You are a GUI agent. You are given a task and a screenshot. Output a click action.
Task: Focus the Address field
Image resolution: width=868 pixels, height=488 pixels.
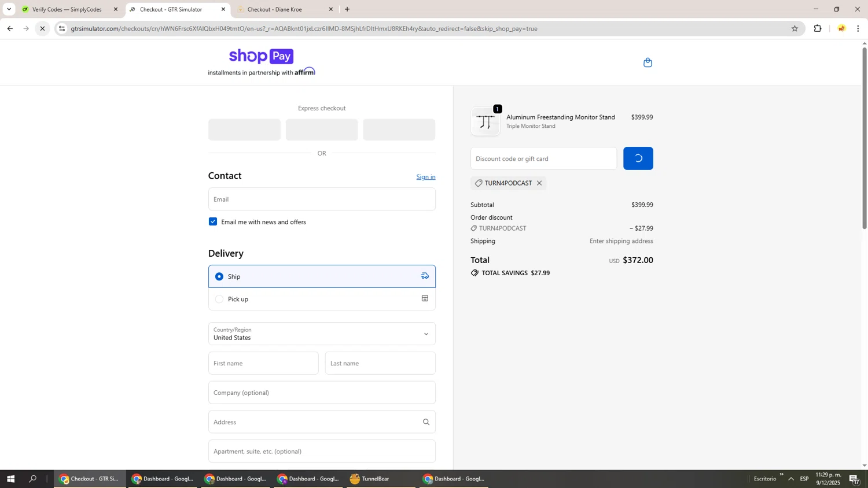point(322,422)
